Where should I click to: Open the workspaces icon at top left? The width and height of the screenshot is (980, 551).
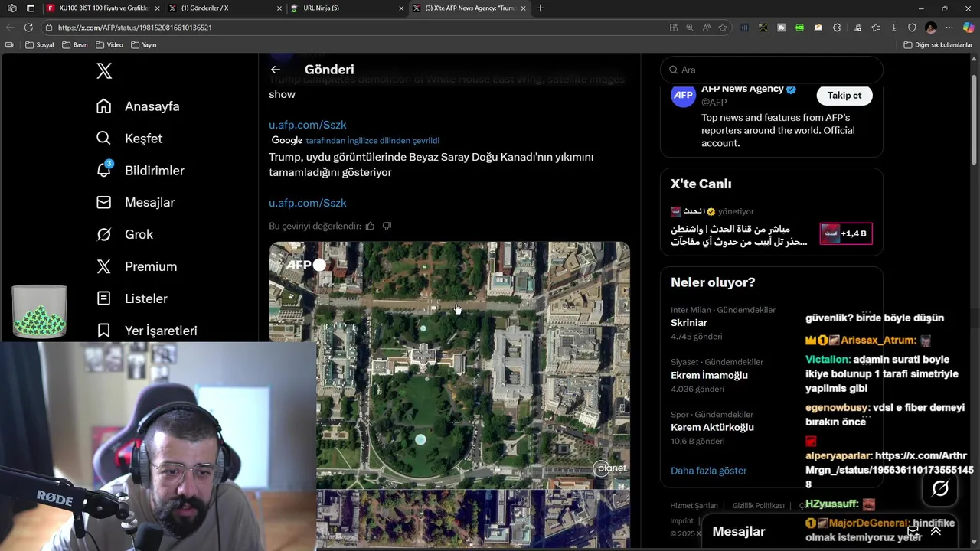tap(12, 8)
